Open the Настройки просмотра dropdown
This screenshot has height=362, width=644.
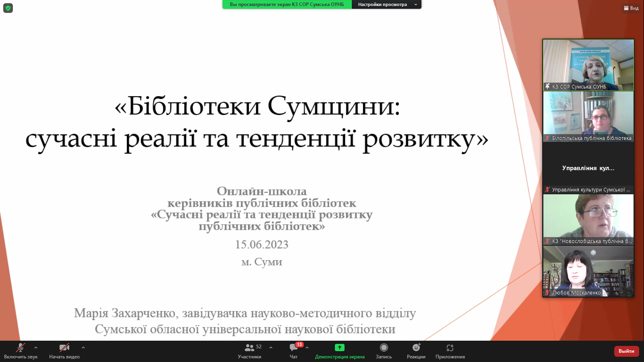click(386, 4)
